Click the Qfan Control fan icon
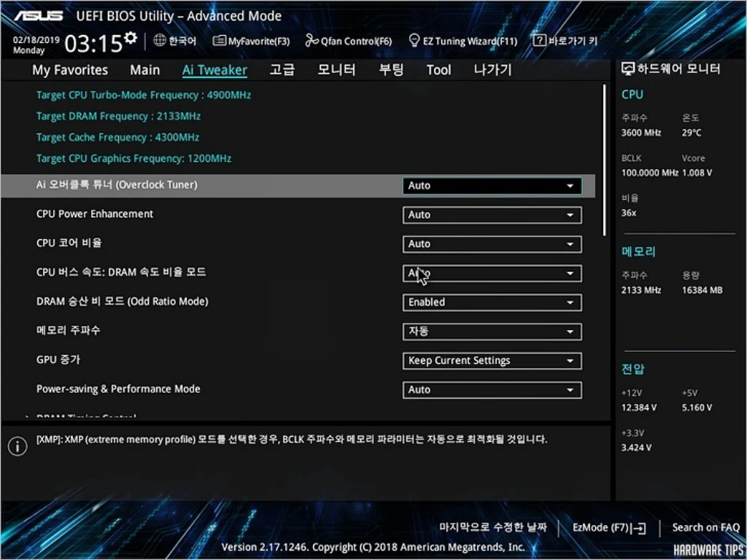 tap(311, 41)
